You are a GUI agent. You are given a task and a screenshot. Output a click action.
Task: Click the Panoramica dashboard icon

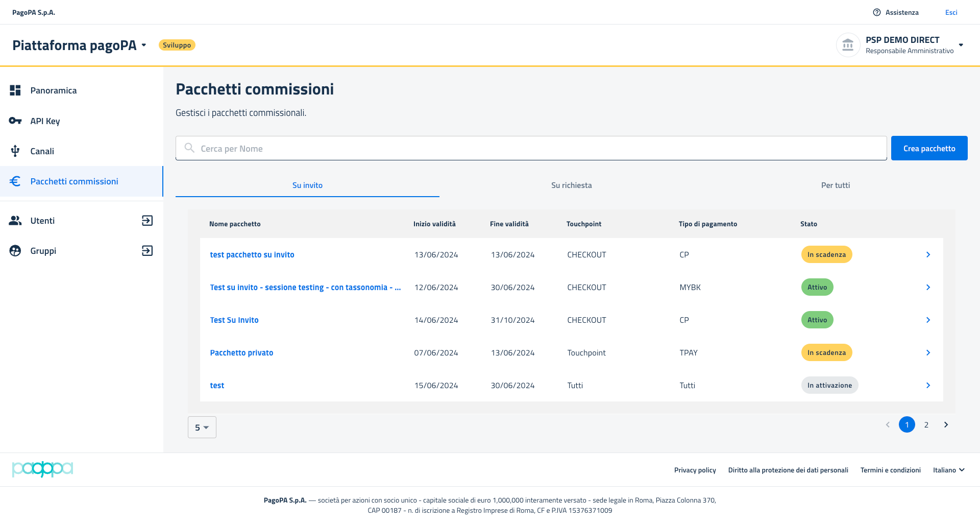(15, 90)
